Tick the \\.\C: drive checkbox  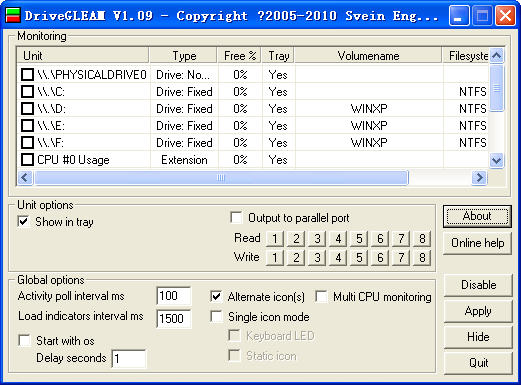tap(27, 91)
